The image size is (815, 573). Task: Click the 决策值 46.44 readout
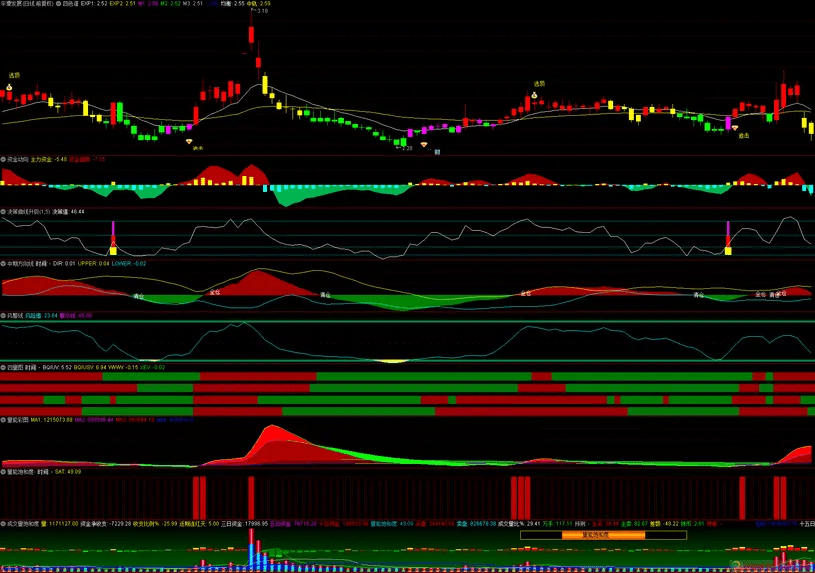tap(68, 212)
